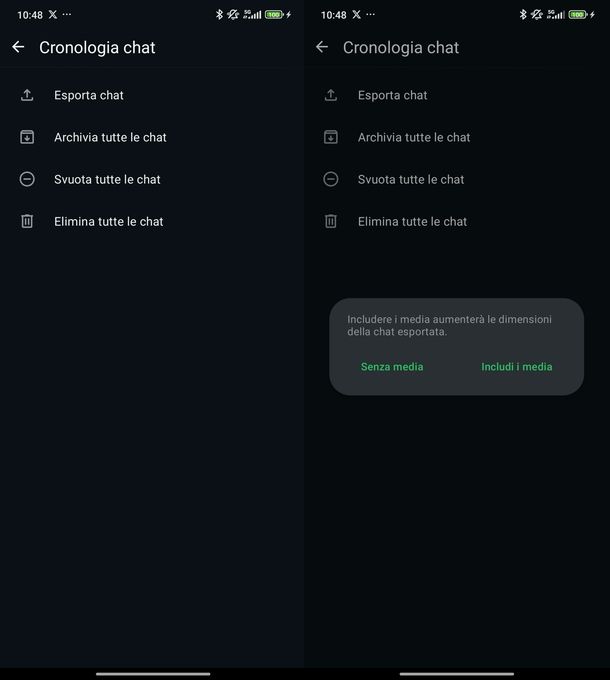Screen dimensions: 610x680
Task: Select "Esporta chat" text on the left screen
Action: tap(89, 95)
